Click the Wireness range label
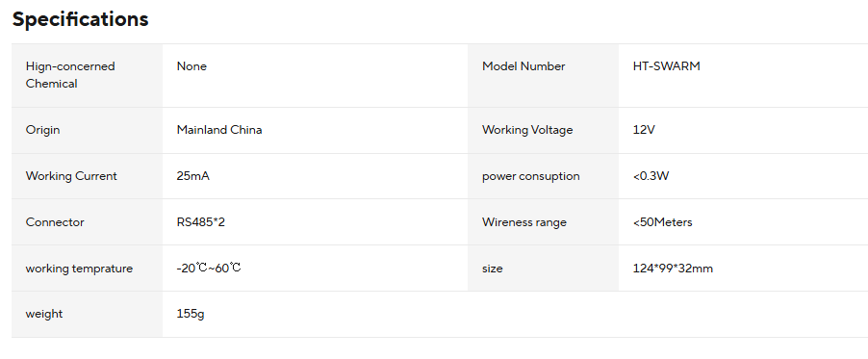The image size is (868, 359). [x=524, y=222]
